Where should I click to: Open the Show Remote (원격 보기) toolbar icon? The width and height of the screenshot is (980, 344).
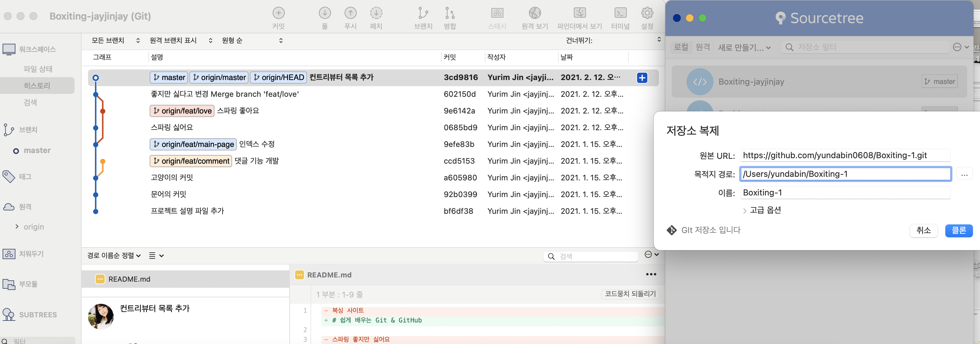pos(535,13)
